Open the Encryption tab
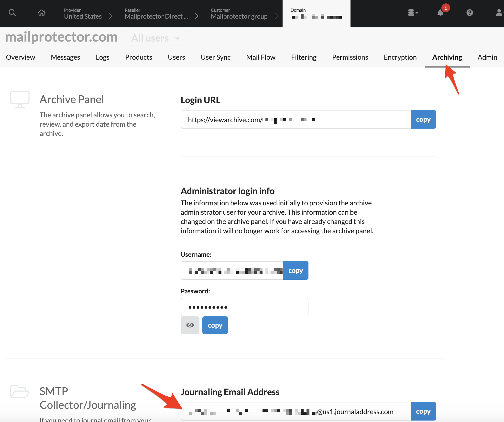The image size is (504, 422). (x=400, y=57)
